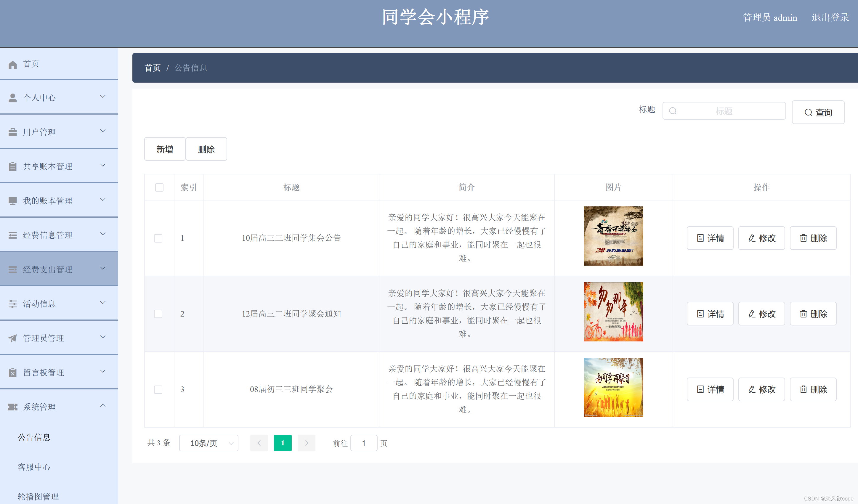This screenshot has height=504, width=858.
Task: Click the 前往 page number input field
Action: coord(364,443)
